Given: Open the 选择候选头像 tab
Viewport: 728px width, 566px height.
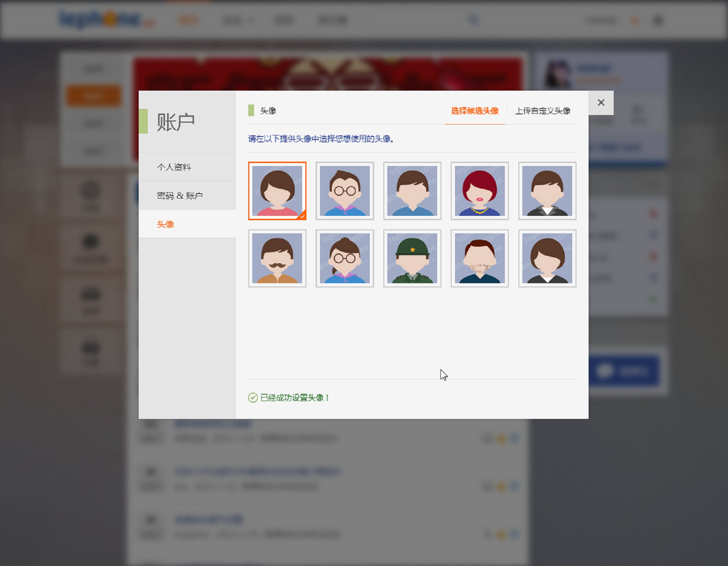Looking at the screenshot, I should pyautogui.click(x=475, y=111).
